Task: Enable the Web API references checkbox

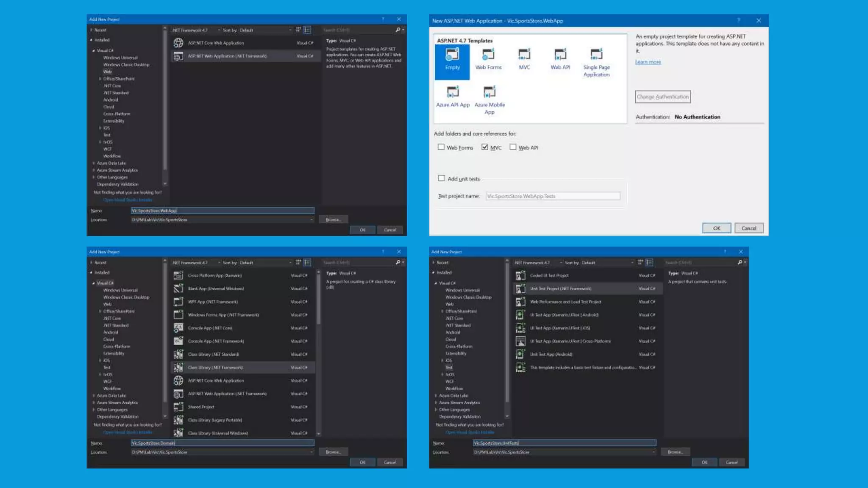Action: (x=513, y=147)
